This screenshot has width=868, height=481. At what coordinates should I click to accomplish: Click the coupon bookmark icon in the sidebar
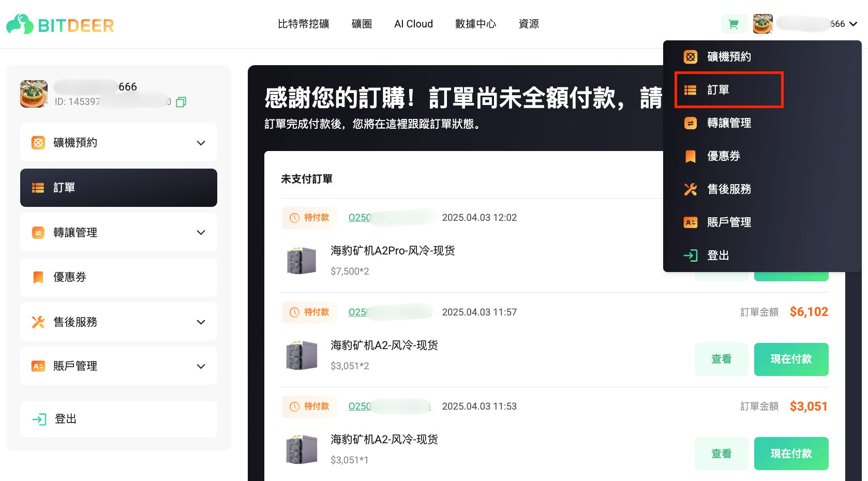[38, 277]
